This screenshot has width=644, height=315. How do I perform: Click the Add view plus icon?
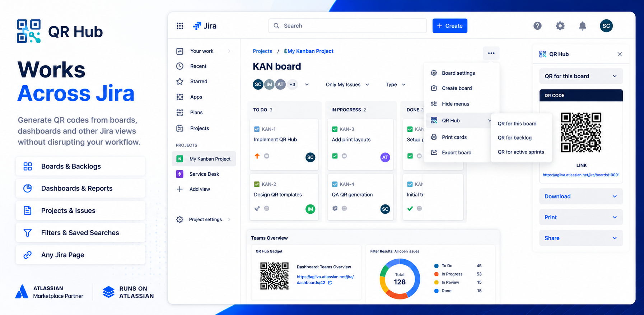(x=180, y=189)
